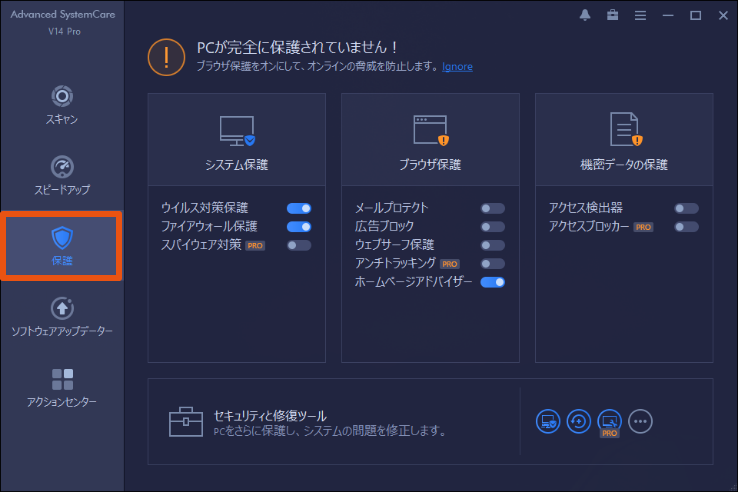
Task: Click the アクセス検出器 label
Action: click(x=586, y=208)
